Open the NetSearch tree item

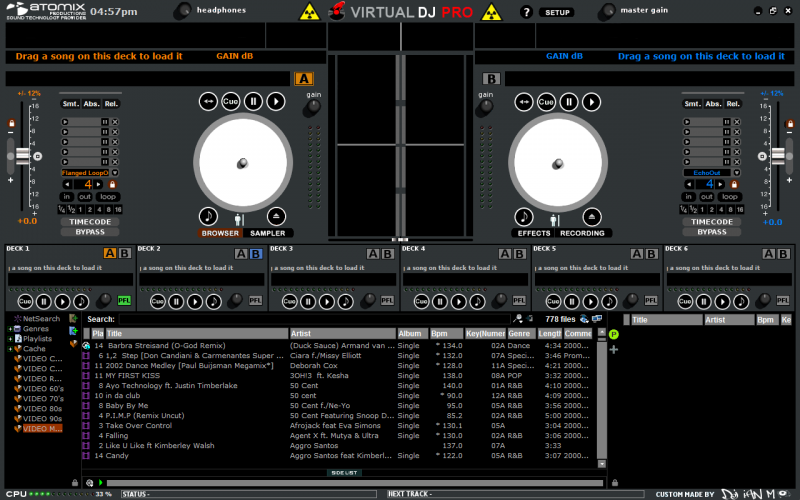[37, 319]
